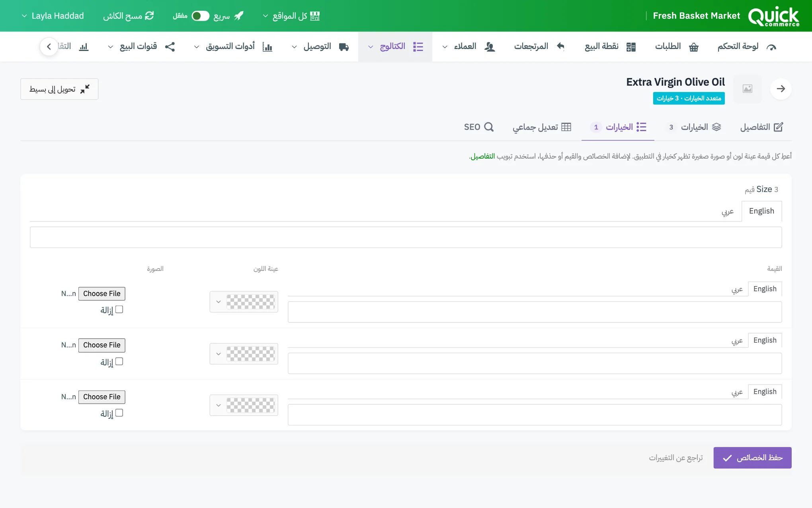Select Arabic tab for third value row

pos(737,392)
